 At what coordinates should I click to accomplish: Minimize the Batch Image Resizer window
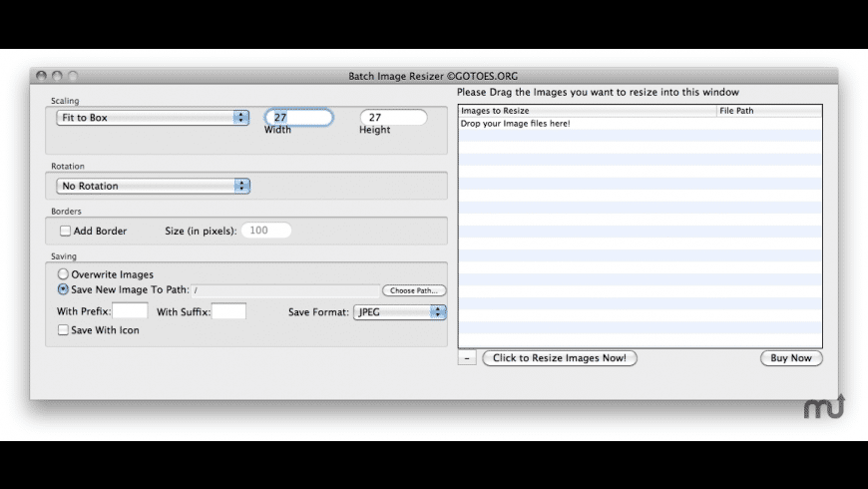(x=57, y=75)
